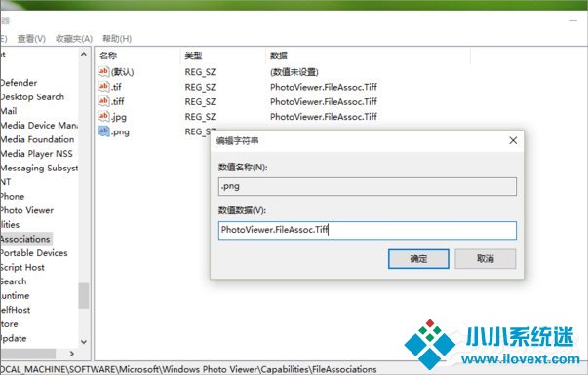Open the 收藏夹(A) menu
The image size is (588, 375).
(74, 39)
